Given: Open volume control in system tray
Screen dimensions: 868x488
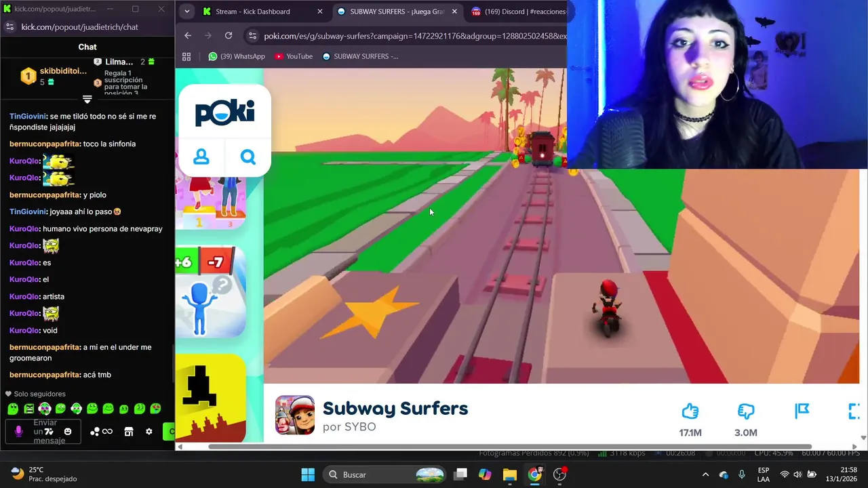Looking at the screenshot, I should tap(798, 474).
